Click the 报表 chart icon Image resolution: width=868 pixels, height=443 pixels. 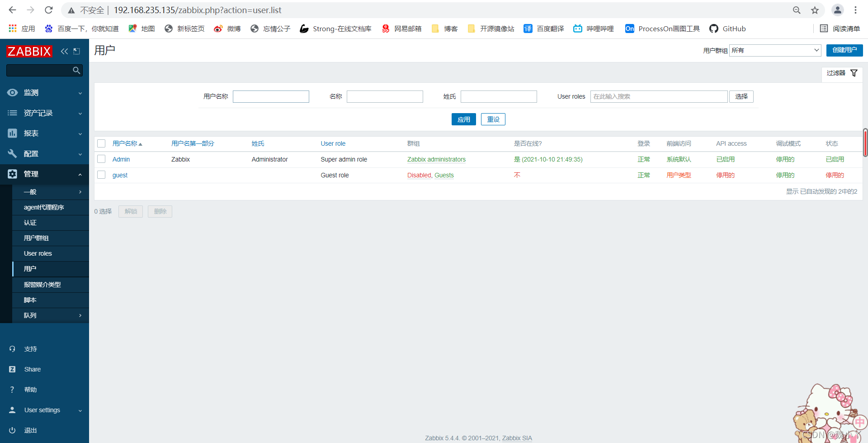pyautogui.click(x=12, y=133)
